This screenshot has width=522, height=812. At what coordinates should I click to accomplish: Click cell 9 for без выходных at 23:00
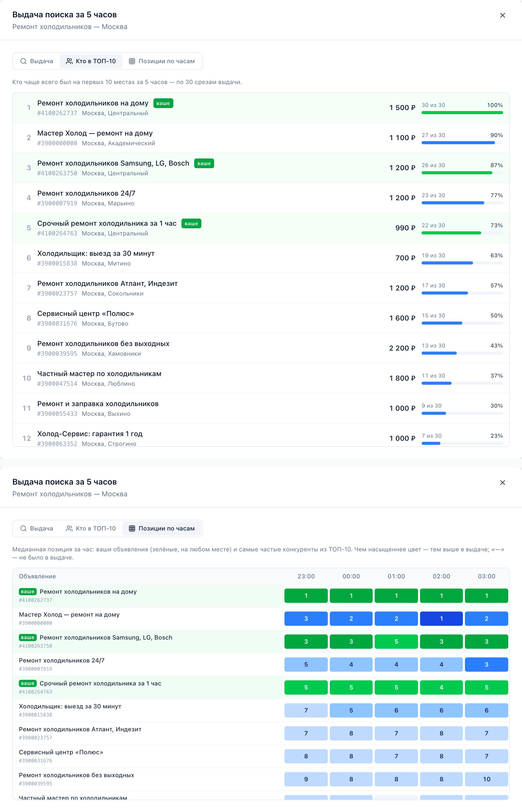306,779
